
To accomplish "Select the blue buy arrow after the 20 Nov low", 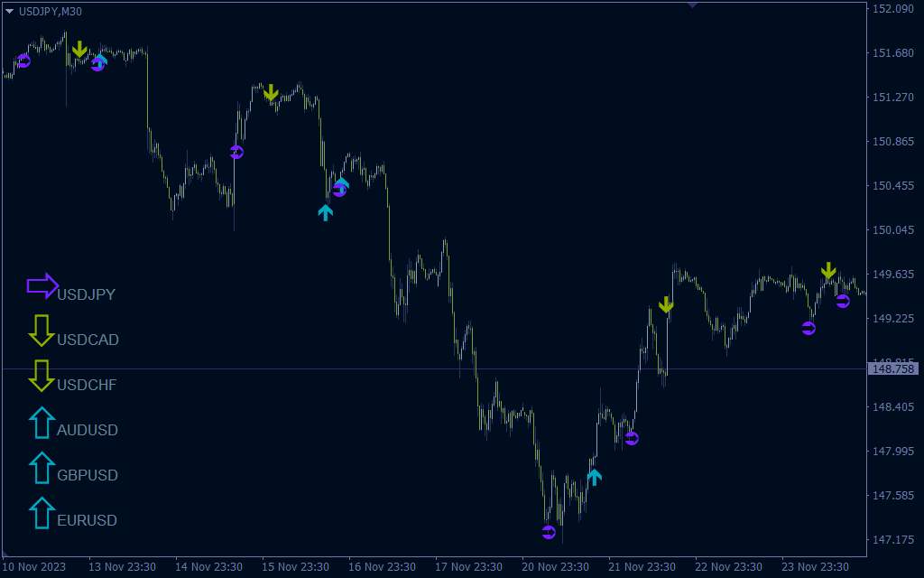I will [594, 477].
